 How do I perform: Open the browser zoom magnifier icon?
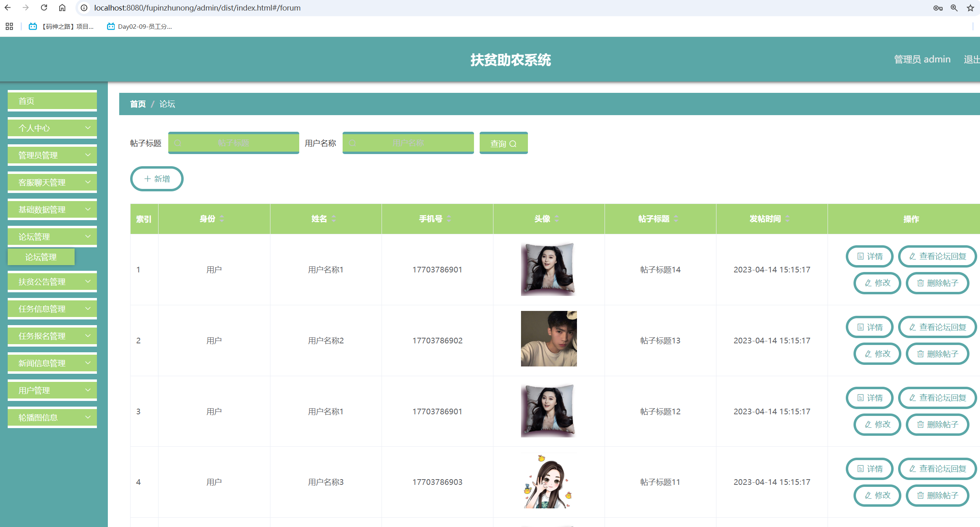click(x=954, y=8)
